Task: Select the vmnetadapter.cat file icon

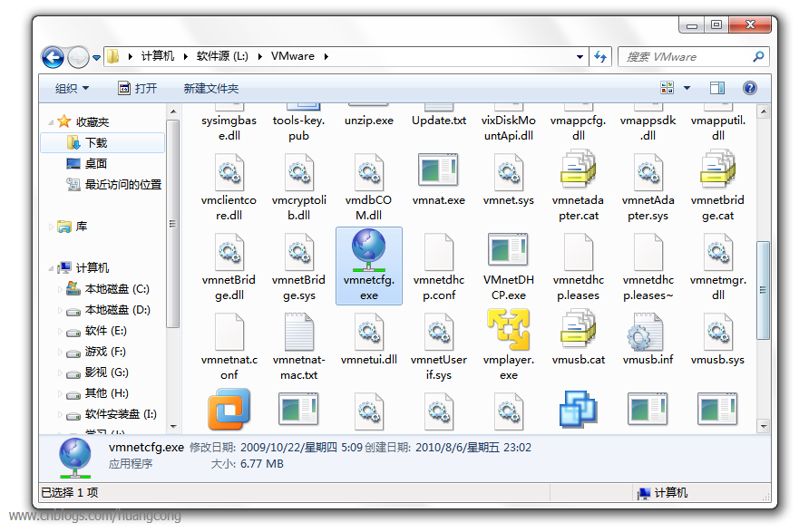Action: 579,169
